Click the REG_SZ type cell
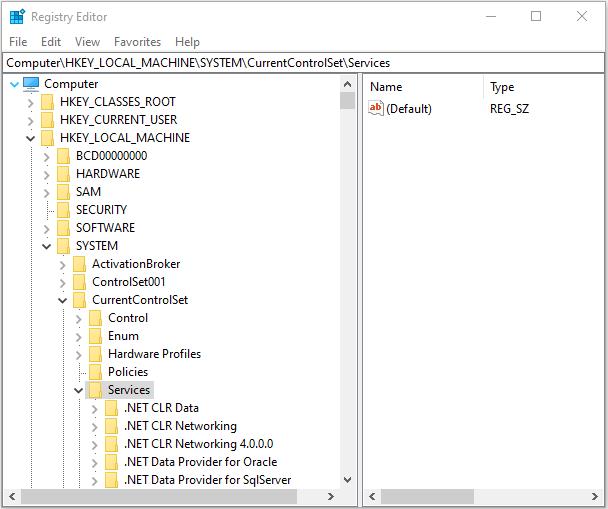 point(509,109)
